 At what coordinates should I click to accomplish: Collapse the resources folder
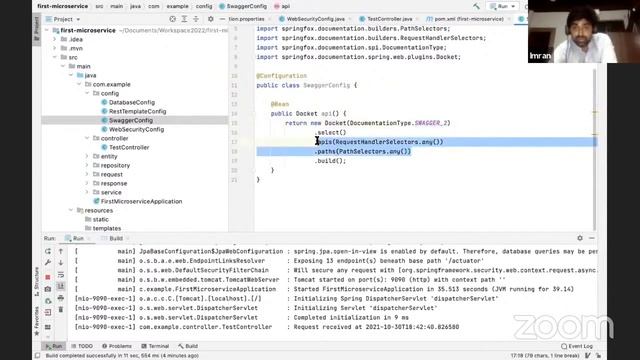pos(71,210)
